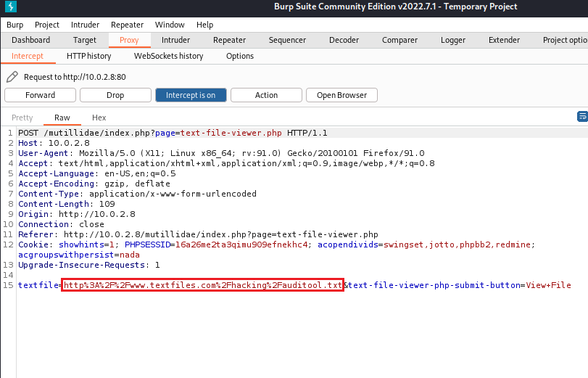Click the 'acgroupswithpersist=nada' cookie text
588x378 pixels.
(79, 255)
